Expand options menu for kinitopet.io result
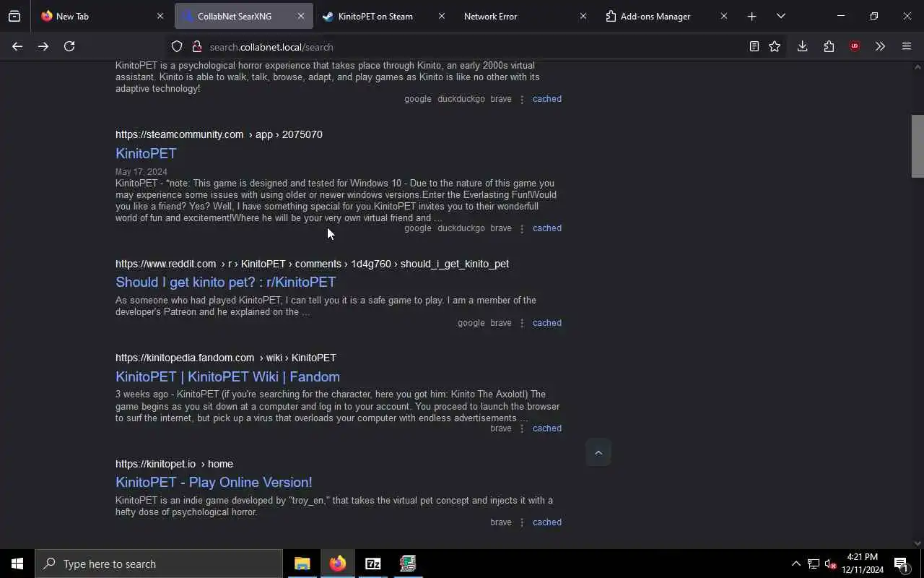 pyautogui.click(x=522, y=522)
